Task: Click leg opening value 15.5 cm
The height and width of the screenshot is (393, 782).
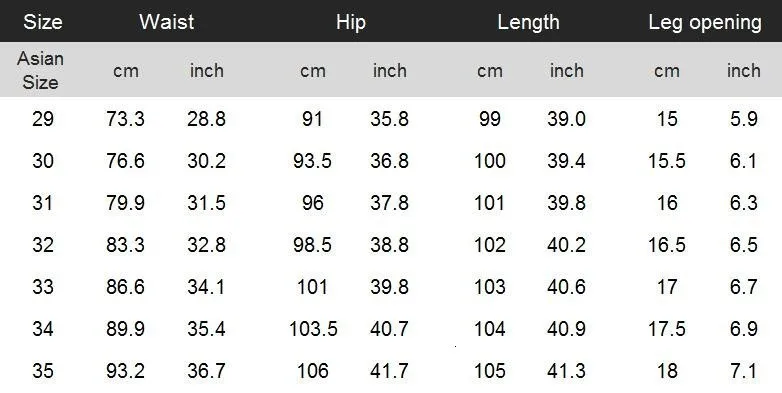Action: [667, 161]
